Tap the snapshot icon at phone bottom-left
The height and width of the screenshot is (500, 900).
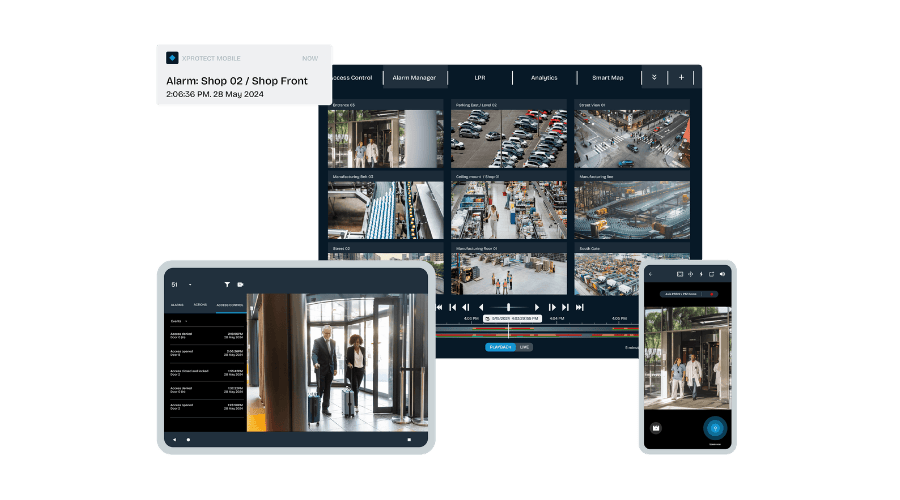click(x=657, y=428)
